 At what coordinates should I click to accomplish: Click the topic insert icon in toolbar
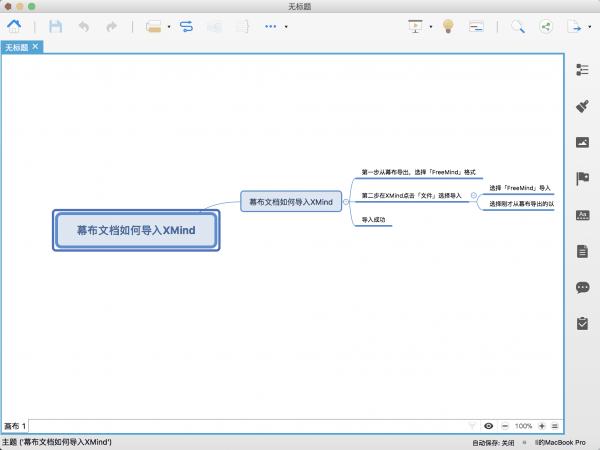click(x=153, y=26)
